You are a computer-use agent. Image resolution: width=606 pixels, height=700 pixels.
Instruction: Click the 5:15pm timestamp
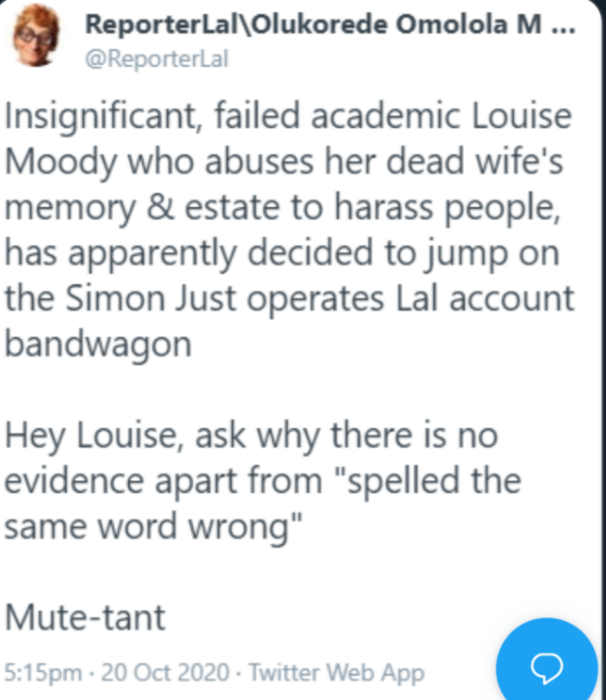pos(44,672)
